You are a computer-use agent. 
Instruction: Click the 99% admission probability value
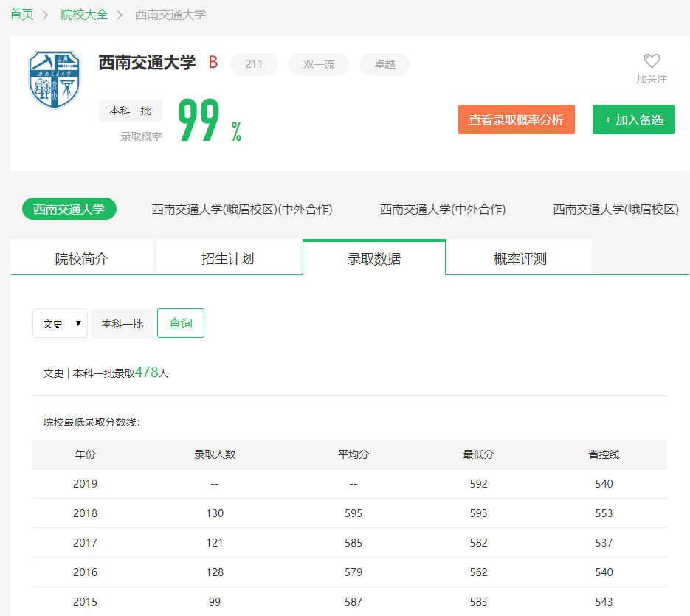[210, 120]
